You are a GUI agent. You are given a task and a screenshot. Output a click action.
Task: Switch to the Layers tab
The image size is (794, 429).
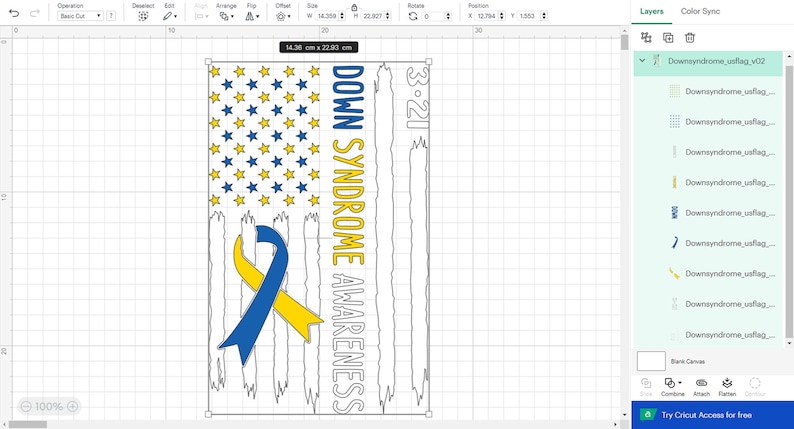651,11
